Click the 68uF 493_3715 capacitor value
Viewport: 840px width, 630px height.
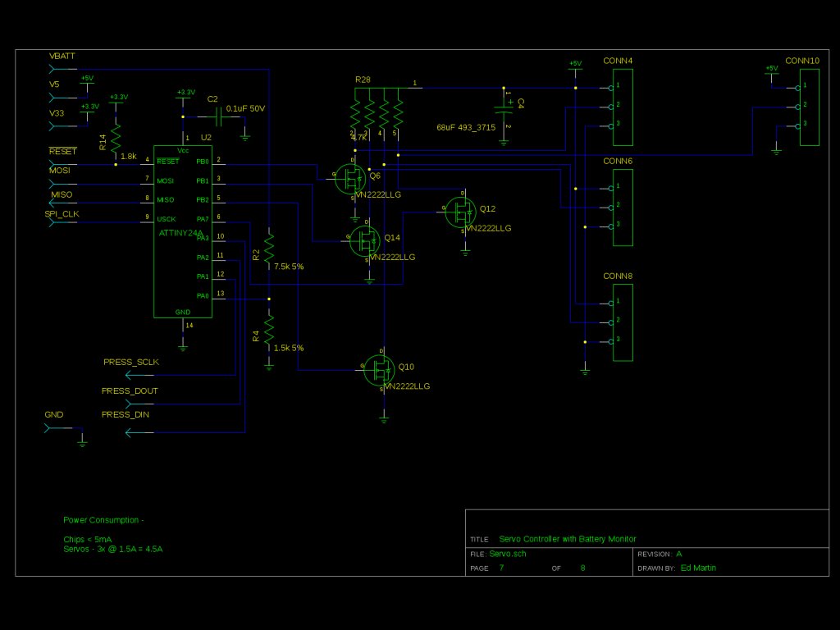click(x=466, y=127)
